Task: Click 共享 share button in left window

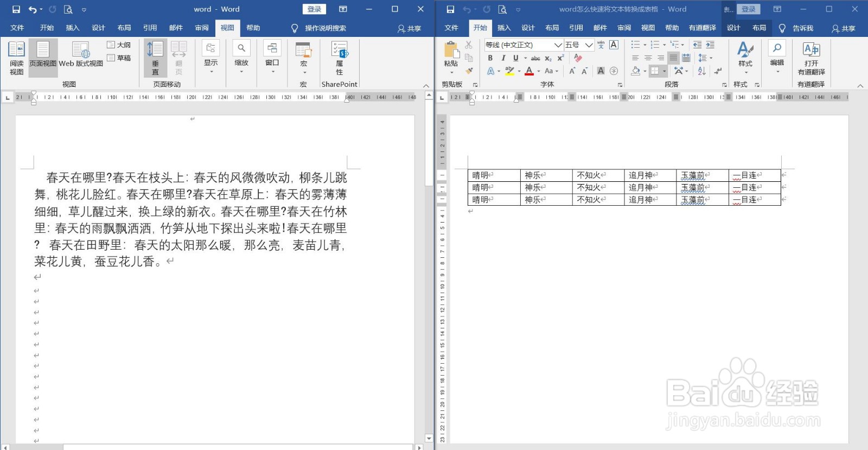Action: pyautogui.click(x=410, y=28)
